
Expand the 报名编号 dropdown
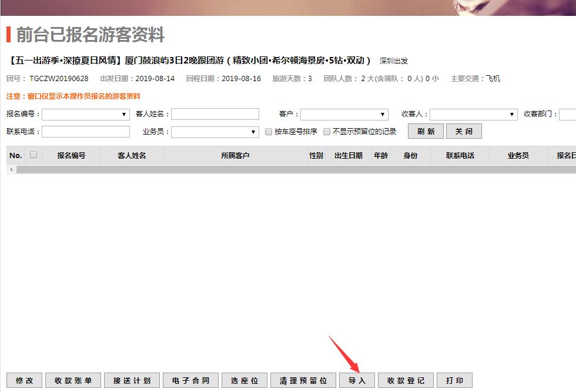[86, 114]
